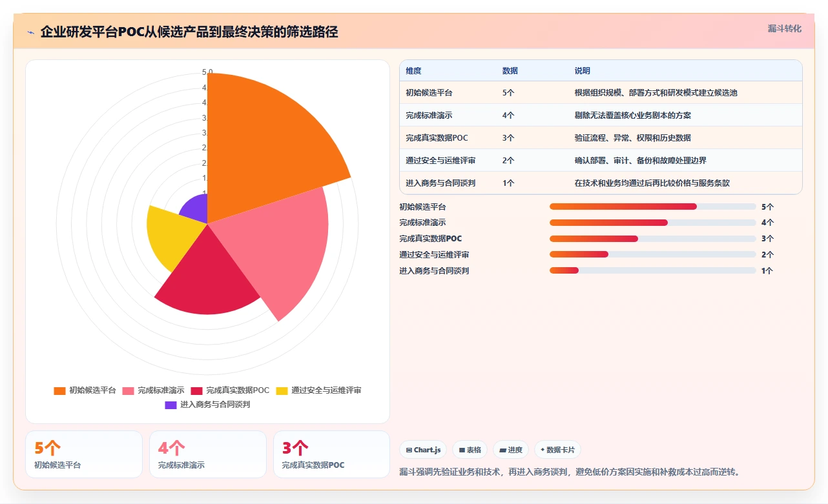Click the 初始候选平台 progress bar
828x504 pixels.
(x=652, y=207)
